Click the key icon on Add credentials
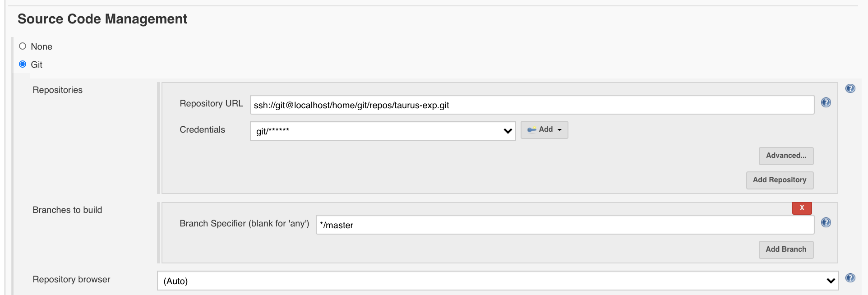Screen dimensions: 868x295 [532, 130]
